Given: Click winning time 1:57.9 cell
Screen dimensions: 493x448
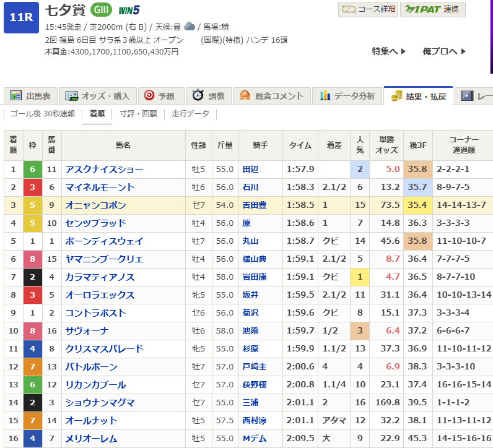Looking at the screenshot, I should [300, 170].
